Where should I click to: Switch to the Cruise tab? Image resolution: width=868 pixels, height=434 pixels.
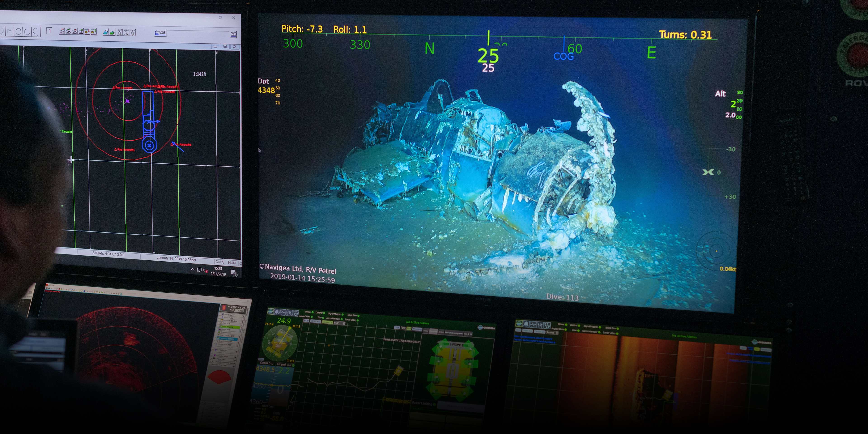coord(441,332)
